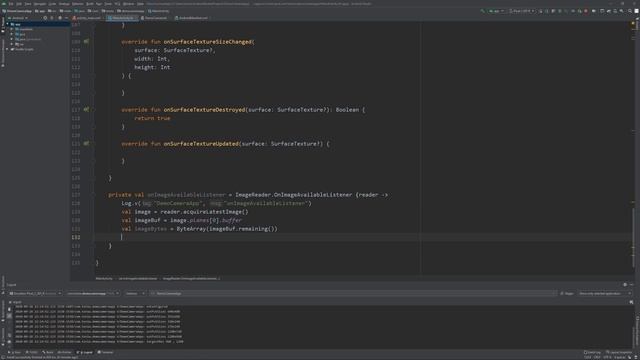The height and width of the screenshot is (360, 640).
Task: Collapse the app module tree node
Action: click(8, 24)
